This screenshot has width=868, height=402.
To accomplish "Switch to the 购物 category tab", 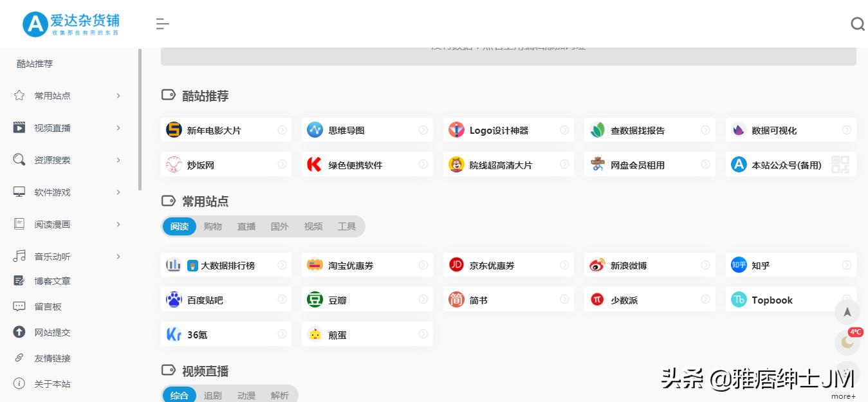I will pyautogui.click(x=212, y=226).
